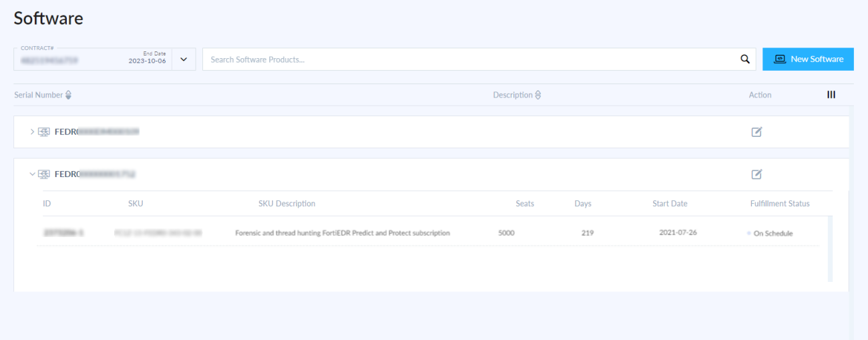The height and width of the screenshot is (340, 868).
Task: Edit the first FEDR serial entry
Action: [x=756, y=132]
